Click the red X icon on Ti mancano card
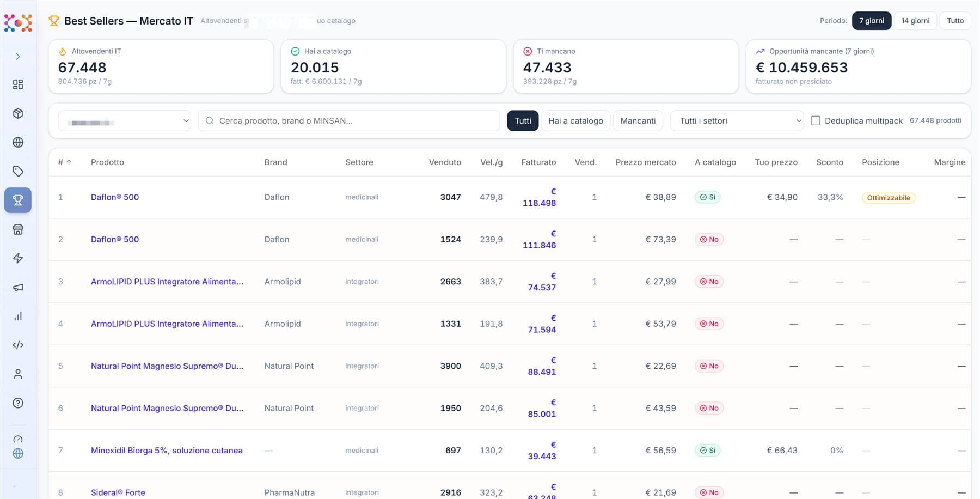This screenshot has height=499, width=980. pyautogui.click(x=528, y=51)
